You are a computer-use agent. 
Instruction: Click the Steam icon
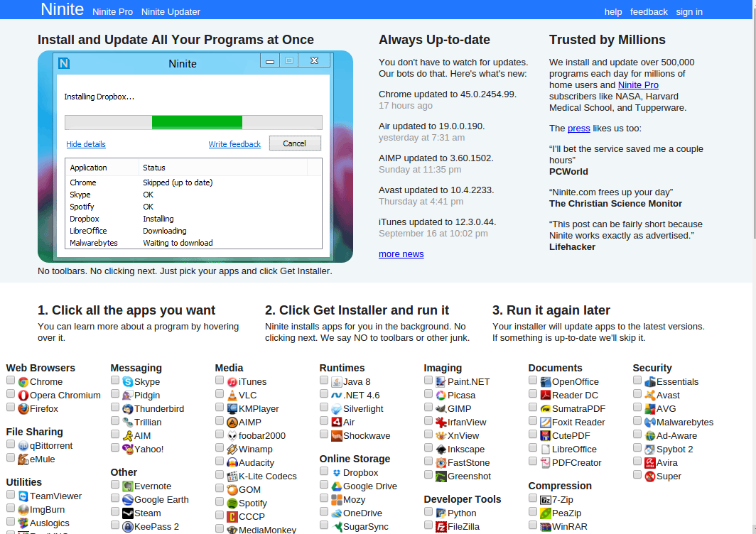[128, 513]
